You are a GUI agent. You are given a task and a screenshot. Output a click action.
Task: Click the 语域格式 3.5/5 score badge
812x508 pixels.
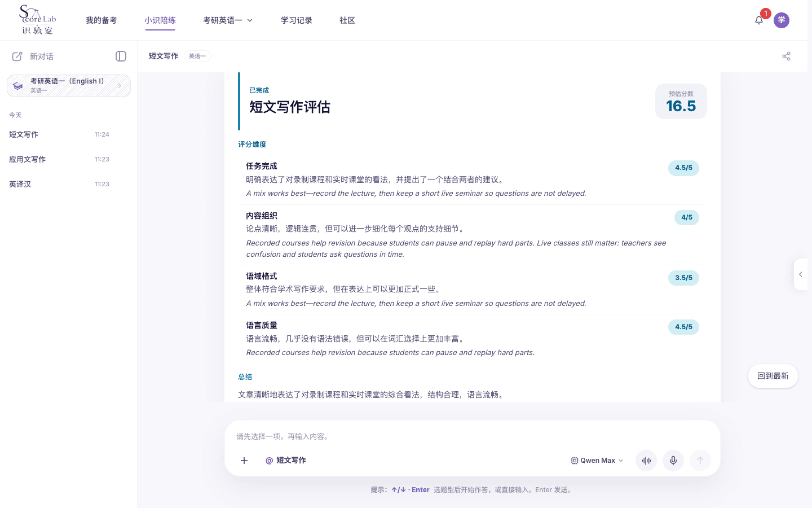coord(683,278)
